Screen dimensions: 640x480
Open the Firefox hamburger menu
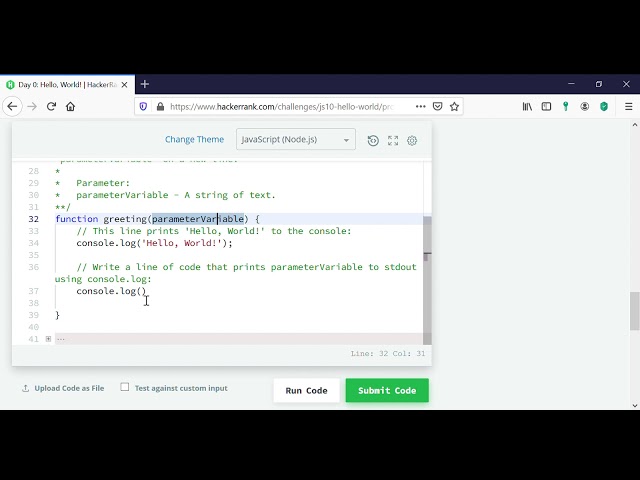[x=629, y=107]
